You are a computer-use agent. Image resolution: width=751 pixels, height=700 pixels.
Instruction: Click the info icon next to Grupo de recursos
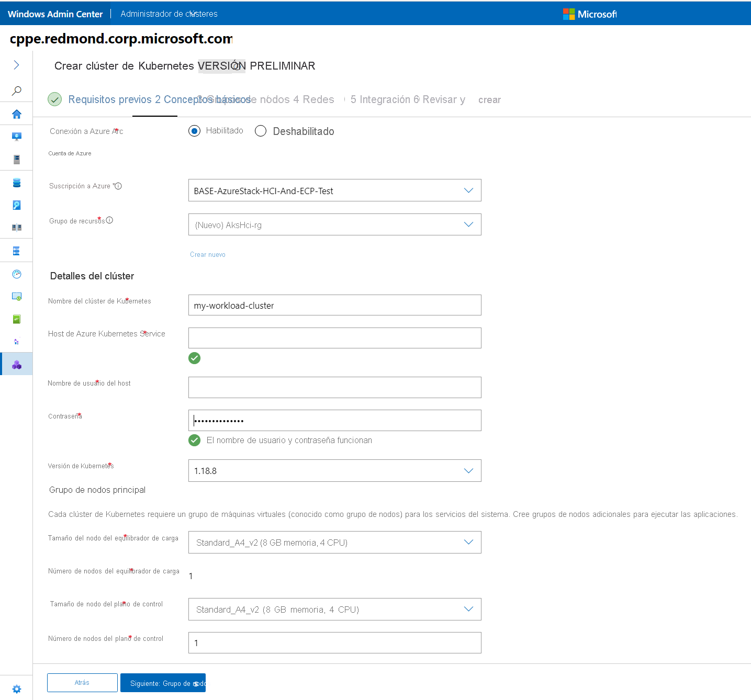pyautogui.click(x=109, y=220)
